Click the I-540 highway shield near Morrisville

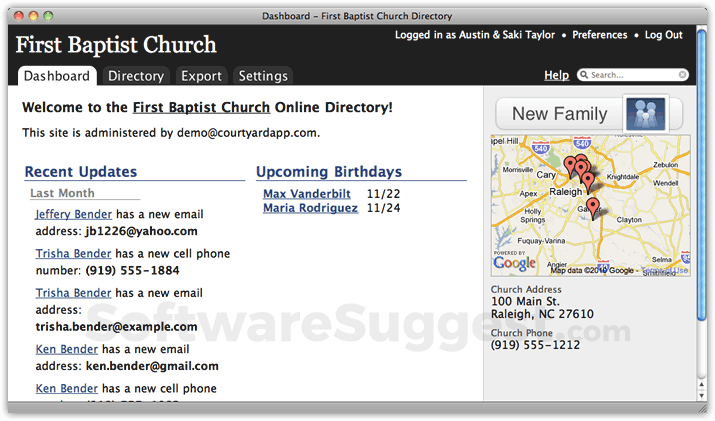pos(540,148)
